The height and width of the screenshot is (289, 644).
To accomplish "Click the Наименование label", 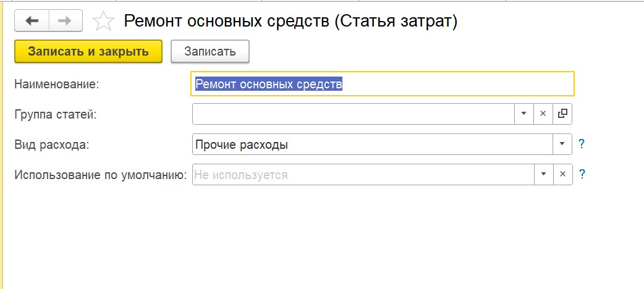I will tap(57, 84).
